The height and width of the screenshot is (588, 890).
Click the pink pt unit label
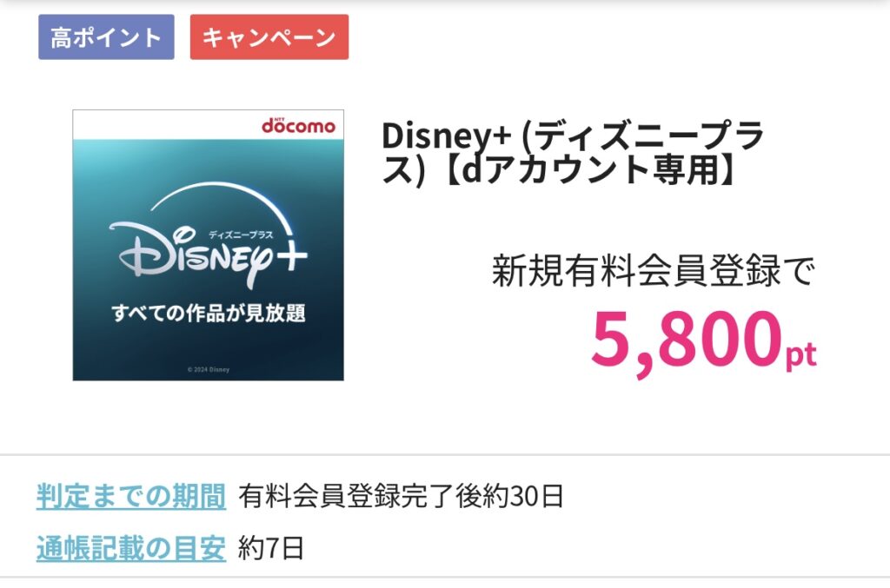point(800,355)
